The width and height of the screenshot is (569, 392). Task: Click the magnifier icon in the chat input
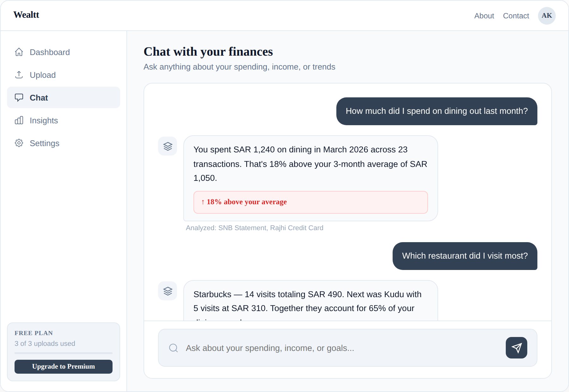173,348
